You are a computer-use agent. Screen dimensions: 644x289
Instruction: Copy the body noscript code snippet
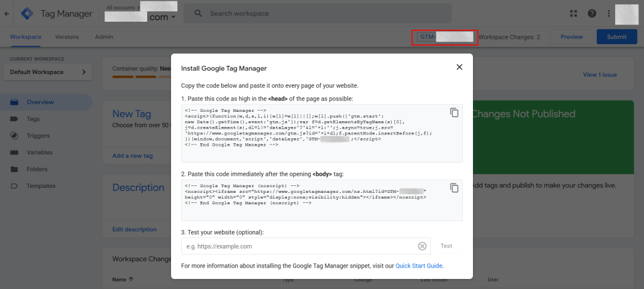pyautogui.click(x=454, y=188)
